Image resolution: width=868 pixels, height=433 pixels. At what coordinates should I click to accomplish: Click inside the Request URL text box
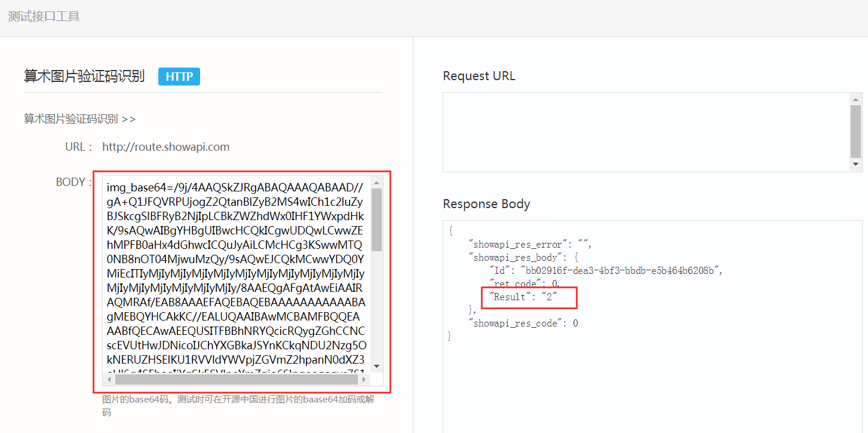pos(646,132)
